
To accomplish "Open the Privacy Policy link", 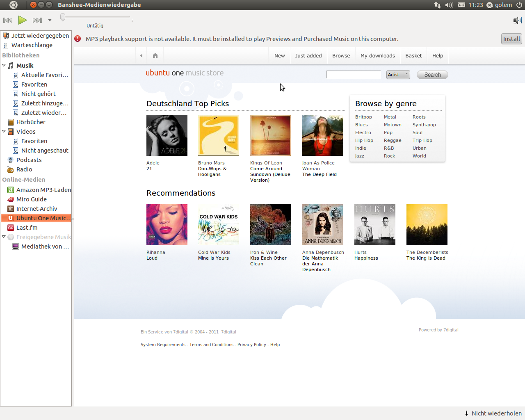I will tap(251, 345).
